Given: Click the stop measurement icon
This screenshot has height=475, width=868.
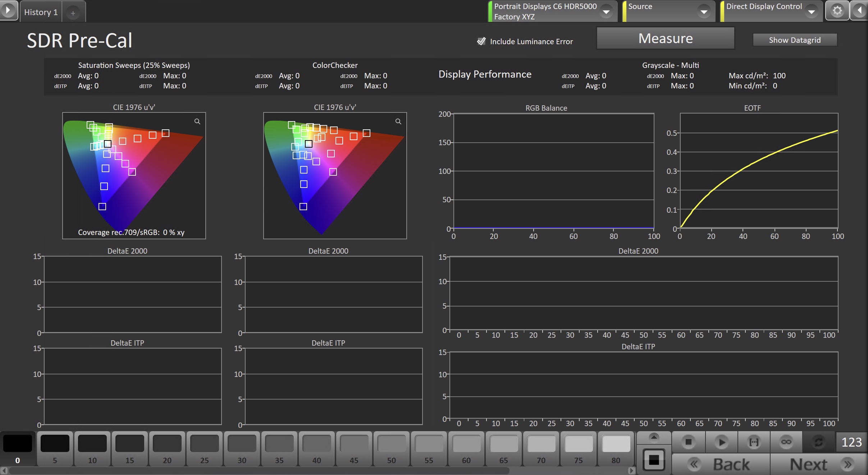Looking at the screenshot, I should click(688, 442).
